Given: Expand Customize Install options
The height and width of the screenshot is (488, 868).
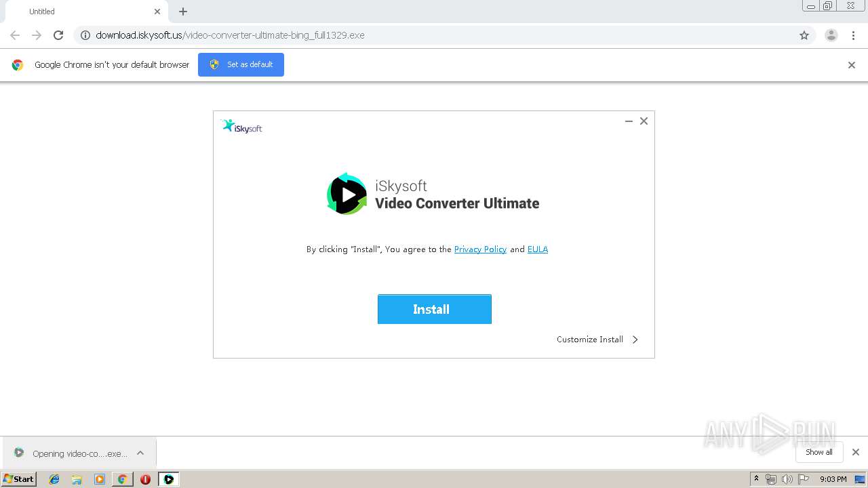Looking at the screenshot, I should tap(597, 340).
